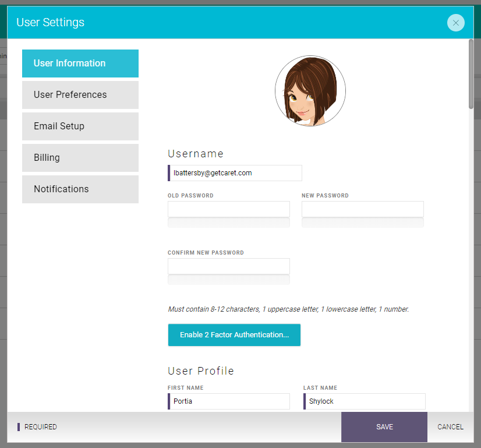Edit the Last Name field showing Shylock
The image size is (481, 448).
[x=364, y=401]
